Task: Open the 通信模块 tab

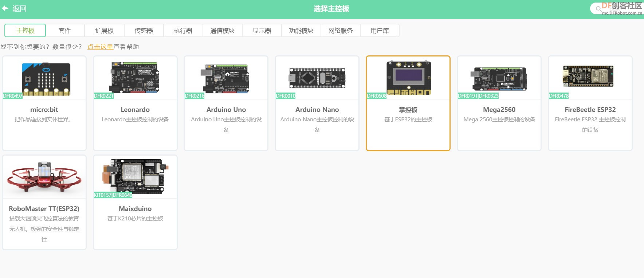Action: pos(222,31)
